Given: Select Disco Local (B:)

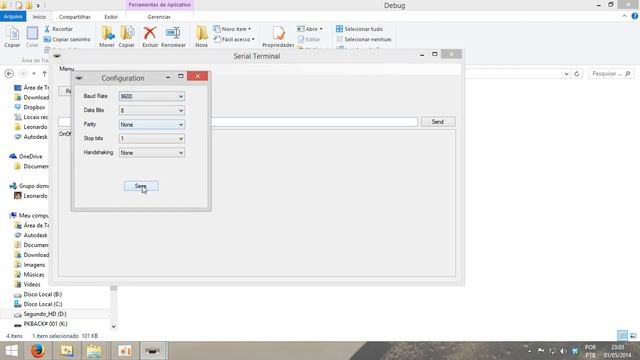Looking at the screenshot, I should tap(38, 294).
